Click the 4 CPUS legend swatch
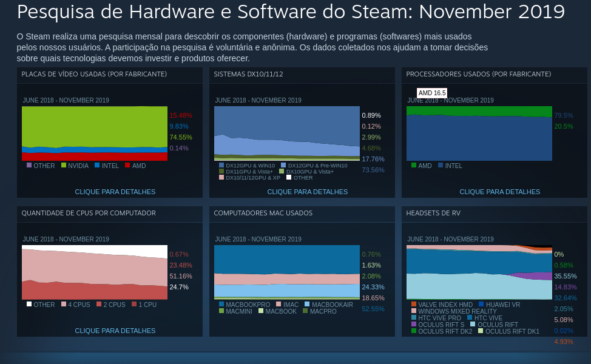This screenshot has width=591, height=364. [x=64, y=304]
